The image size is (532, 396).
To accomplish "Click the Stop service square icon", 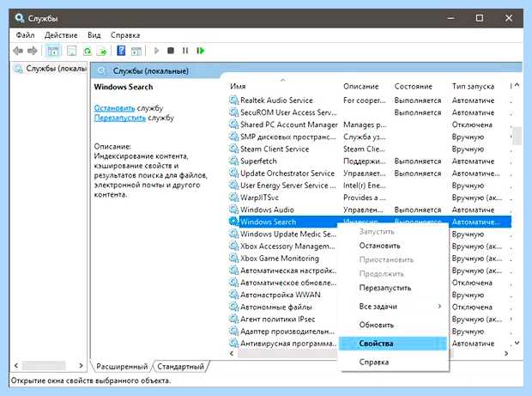I will (x=171, y=51).
